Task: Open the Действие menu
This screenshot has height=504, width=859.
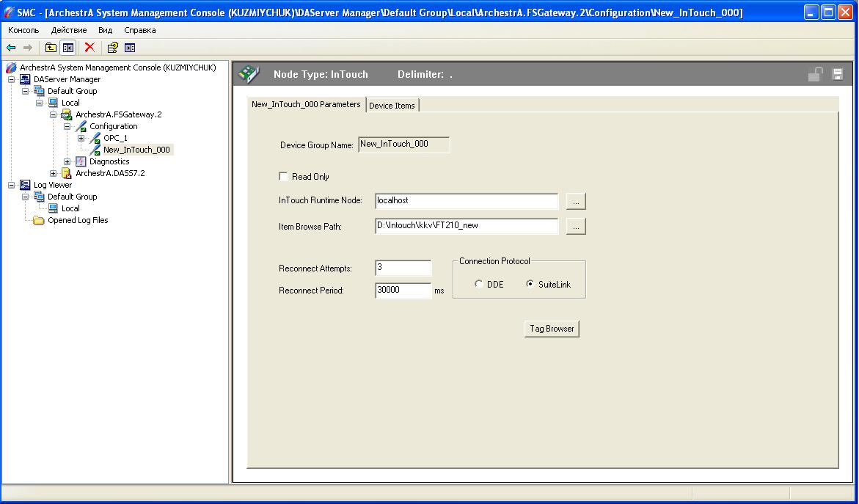Action: [x=69, y=30]
